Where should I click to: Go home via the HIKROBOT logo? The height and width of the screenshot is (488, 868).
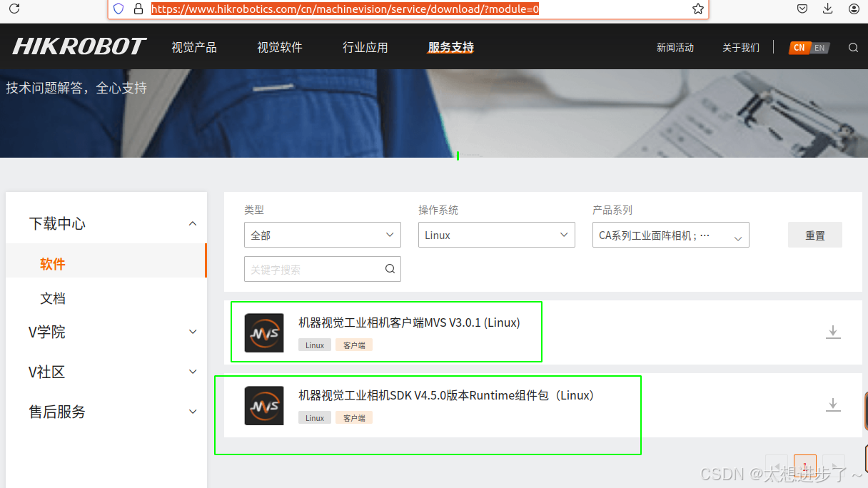pos(79,47)
